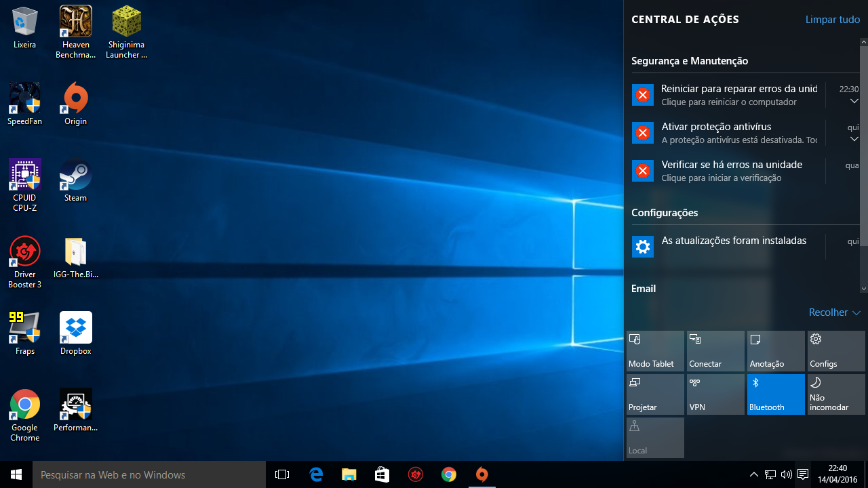Click the Configurações group header
The width and height of the screenshot is (868, 488).
665,213
